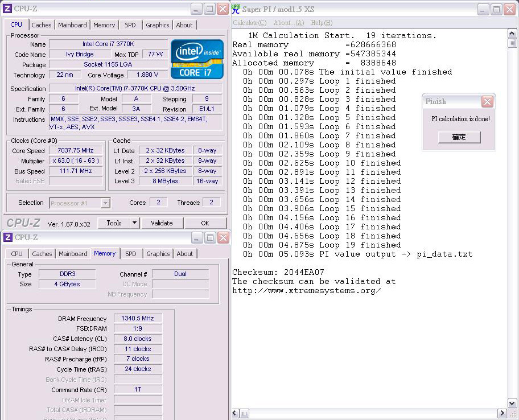This screenshot has height=420, width=519.
Task: Click CPU-Z icon in the Memory window title
Action: [7, 237]
